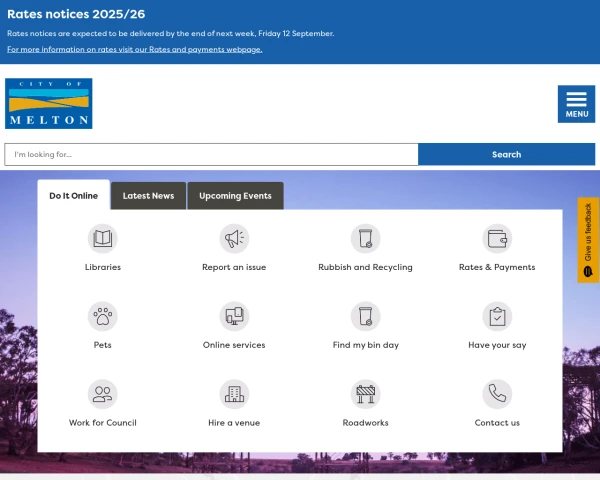The width and height of the screenshot is (600, 480).
Task: Click the "I'm looking for" search field
Action: click(x=211, y=155)
